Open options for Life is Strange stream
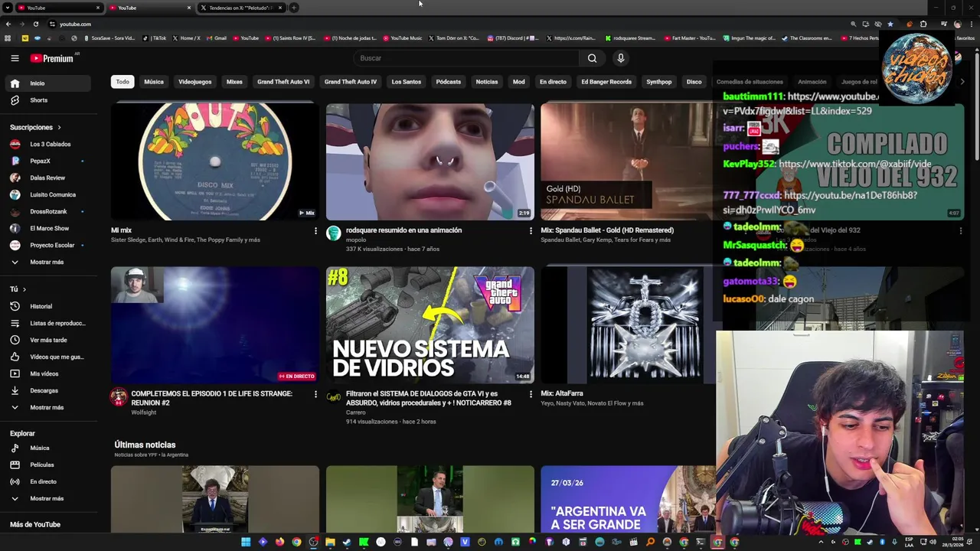 coord(315,394)
